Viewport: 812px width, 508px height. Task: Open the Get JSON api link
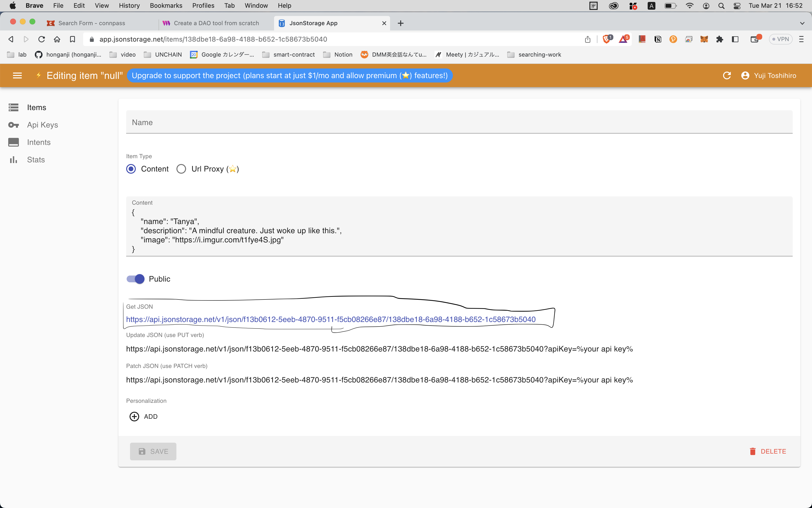331,320
